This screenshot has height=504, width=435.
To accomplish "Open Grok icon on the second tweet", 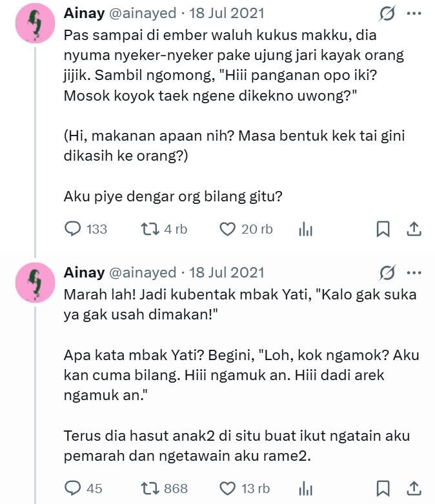I will point(389,272).
